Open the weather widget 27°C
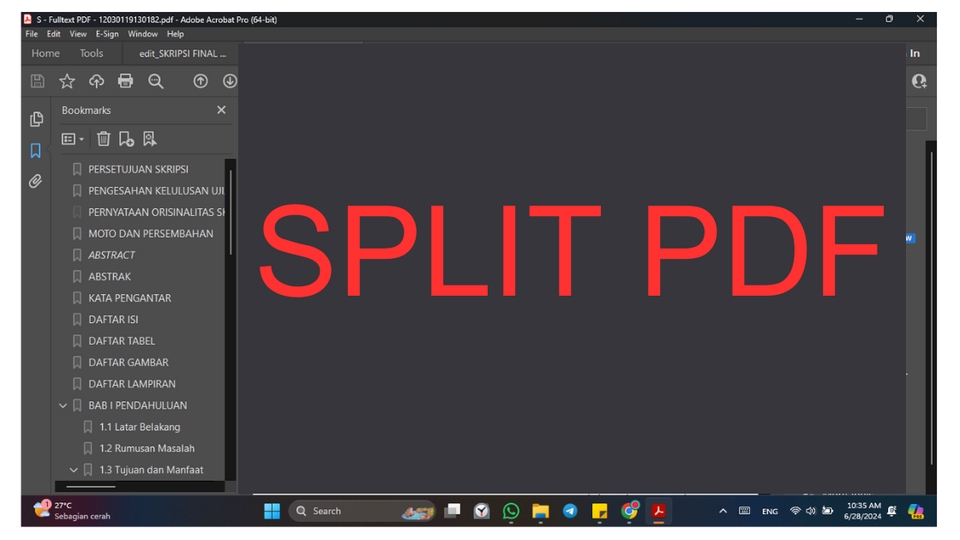 coord(72,511)
